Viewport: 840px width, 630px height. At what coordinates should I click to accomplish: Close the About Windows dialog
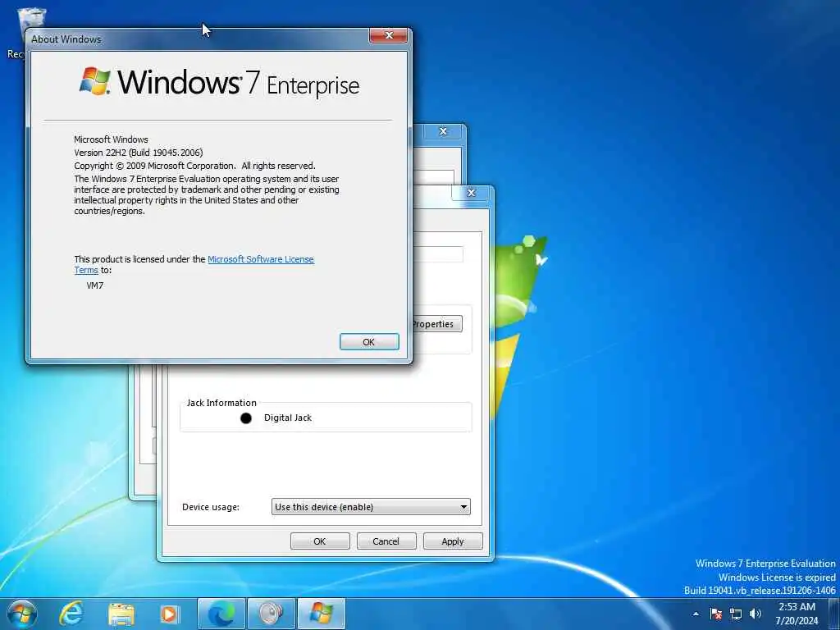click(389, 35)
